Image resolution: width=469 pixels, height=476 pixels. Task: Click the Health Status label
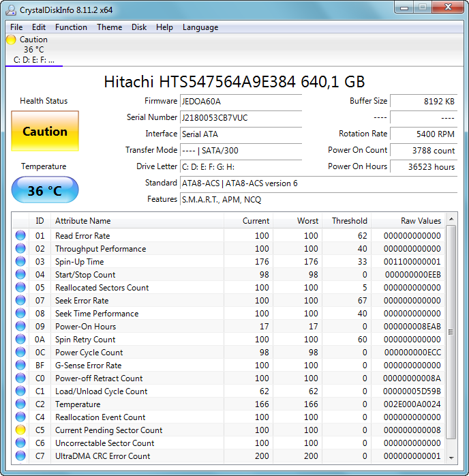44,101
